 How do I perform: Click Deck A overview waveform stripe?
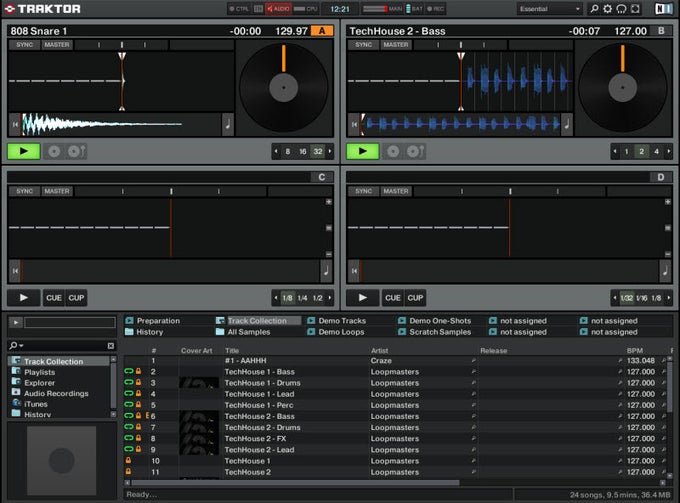pos(121,124)
